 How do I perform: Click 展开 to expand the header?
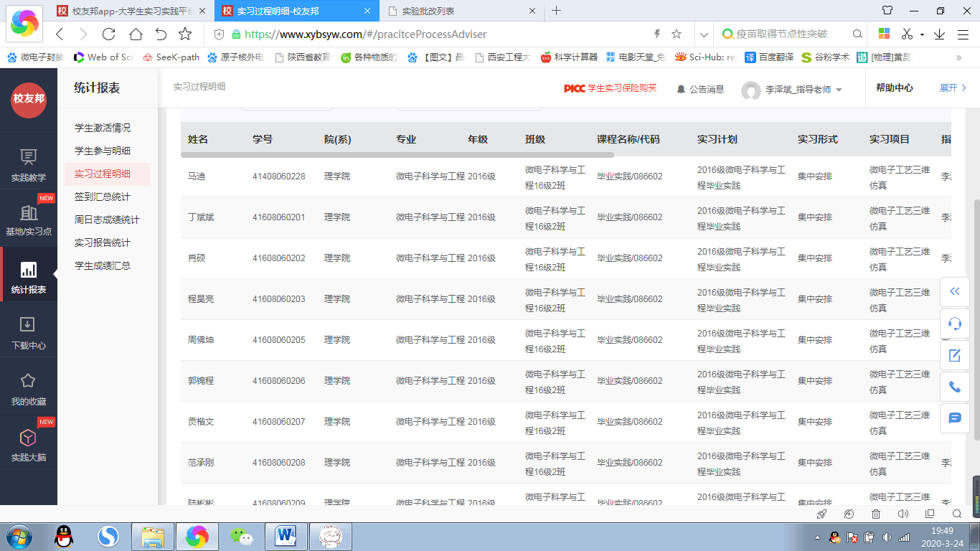[953, 88]
